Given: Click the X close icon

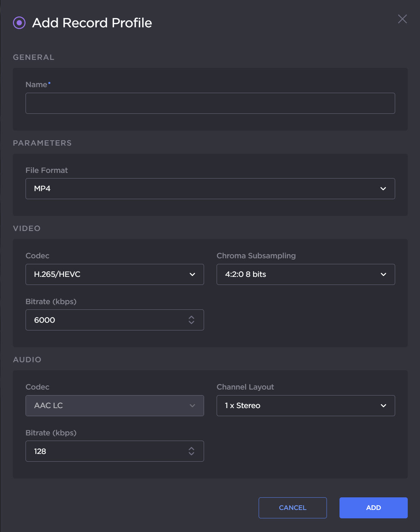Looking at the screenshot, I should pyautogui.click(x=402, y=19).
